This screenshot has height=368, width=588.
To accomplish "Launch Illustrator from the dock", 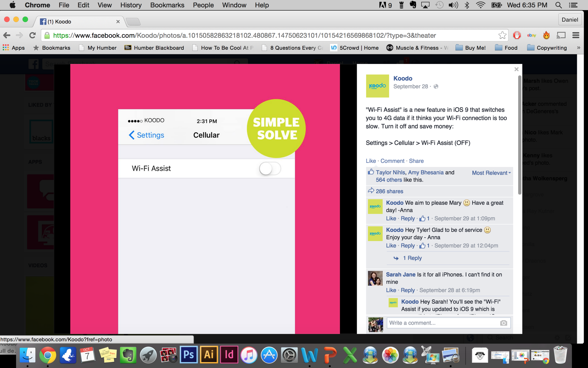I will [209, 355].
